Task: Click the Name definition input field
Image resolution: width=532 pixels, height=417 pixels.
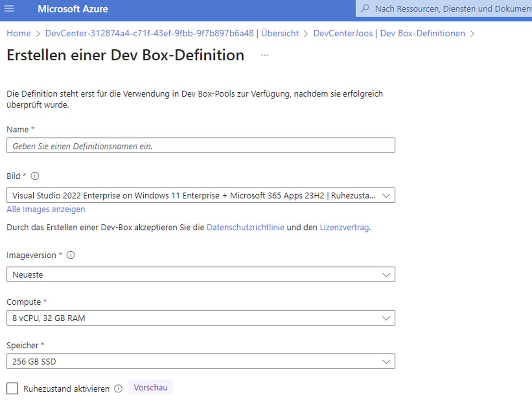Action: (200, 145)
